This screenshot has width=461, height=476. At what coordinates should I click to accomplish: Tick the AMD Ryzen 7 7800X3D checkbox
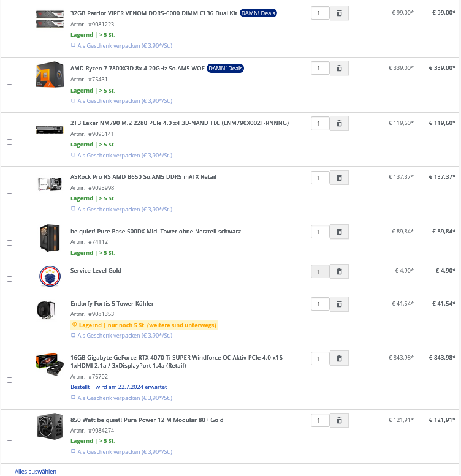pyautogui.click(x=9, y=87)
